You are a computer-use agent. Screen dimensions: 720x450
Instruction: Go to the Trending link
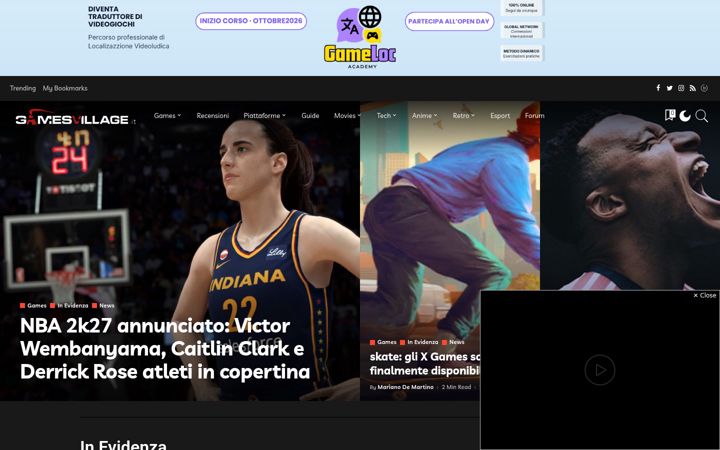tap(22, 88)
